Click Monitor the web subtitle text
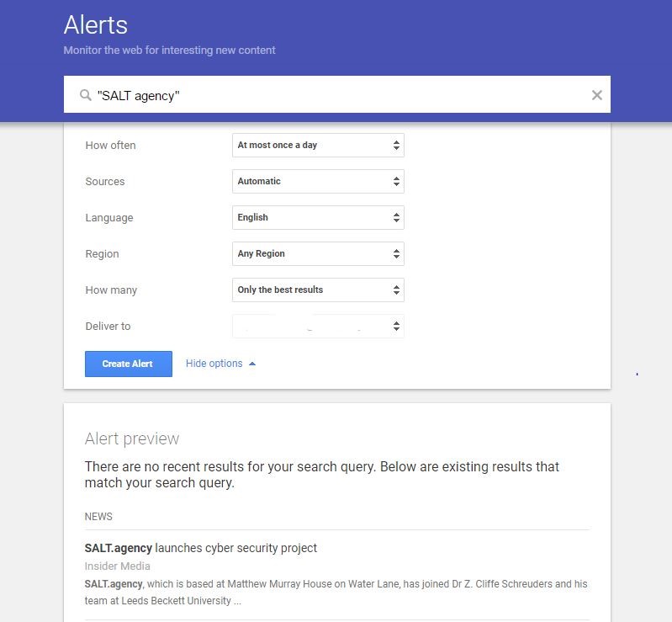672x622 pixels. tap(169, 51)
